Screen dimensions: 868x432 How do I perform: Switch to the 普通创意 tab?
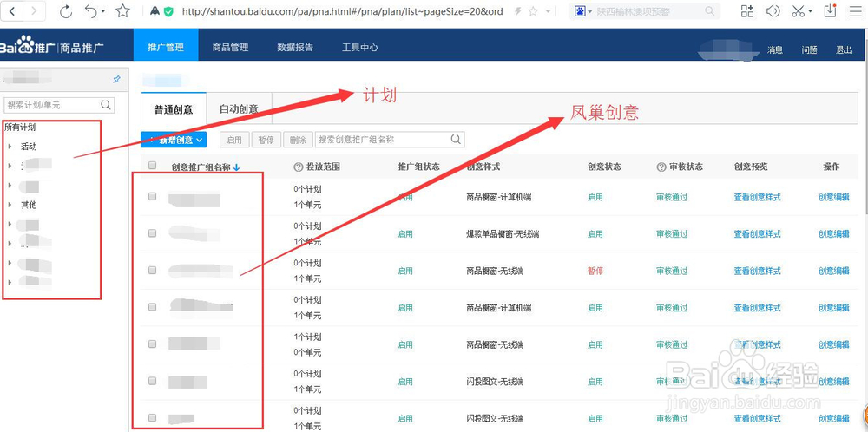coord(174,109)
